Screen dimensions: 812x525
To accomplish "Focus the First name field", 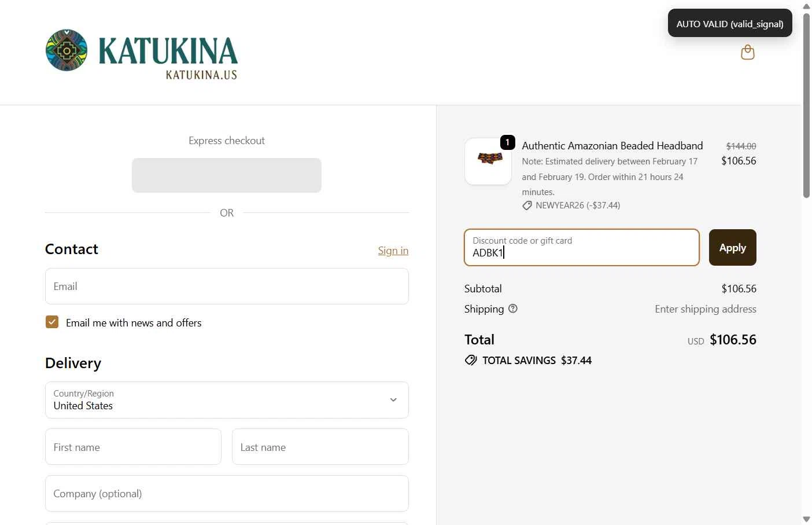I will point(133,447).
